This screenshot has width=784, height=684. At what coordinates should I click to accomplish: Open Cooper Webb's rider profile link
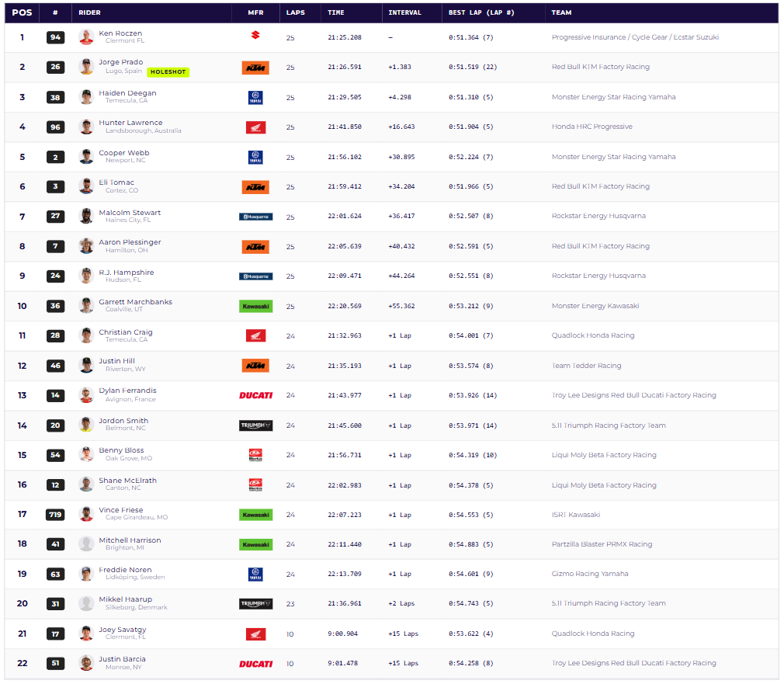tap(124, 152)
